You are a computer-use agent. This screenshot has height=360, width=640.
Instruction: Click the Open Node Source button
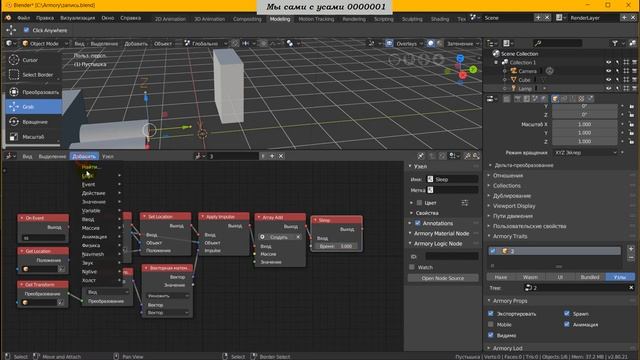443,278
